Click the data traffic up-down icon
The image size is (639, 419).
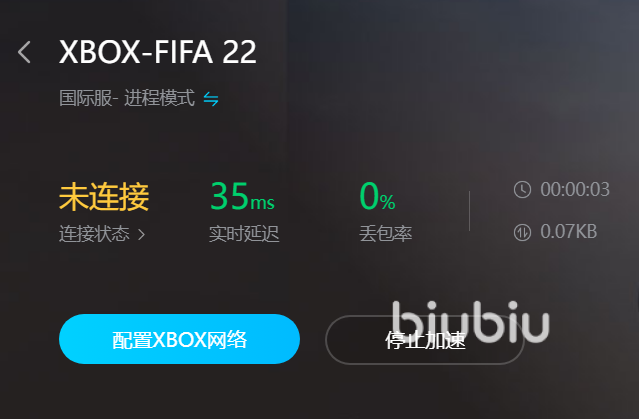522,232
